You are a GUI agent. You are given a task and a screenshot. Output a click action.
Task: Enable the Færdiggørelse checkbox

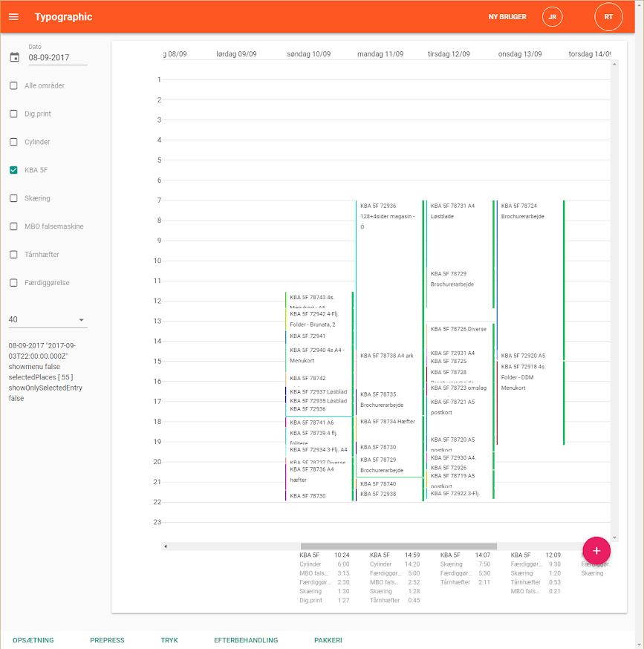[13, 283]
